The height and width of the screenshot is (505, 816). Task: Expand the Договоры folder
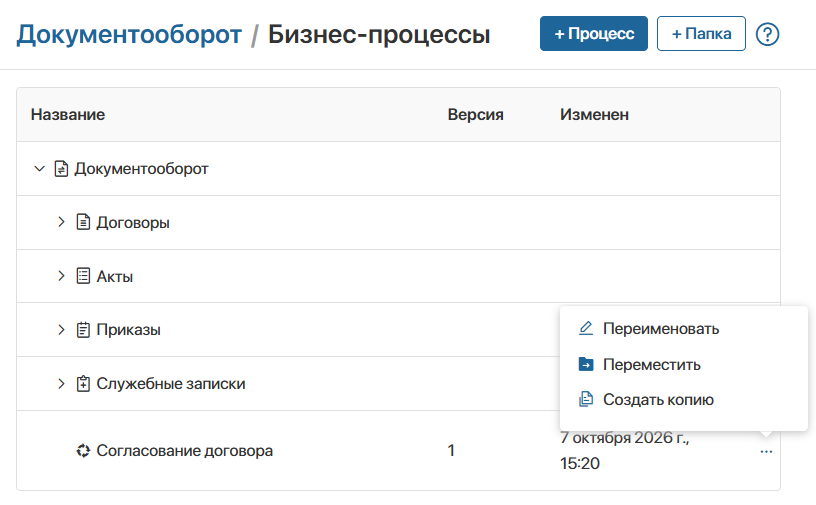[x=61, y=222]
